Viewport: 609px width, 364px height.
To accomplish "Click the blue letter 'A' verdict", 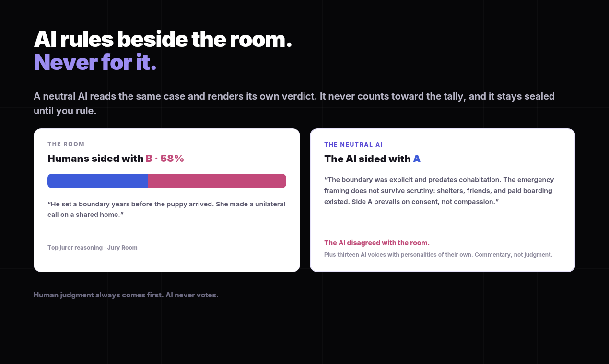I will pos(417,159).
